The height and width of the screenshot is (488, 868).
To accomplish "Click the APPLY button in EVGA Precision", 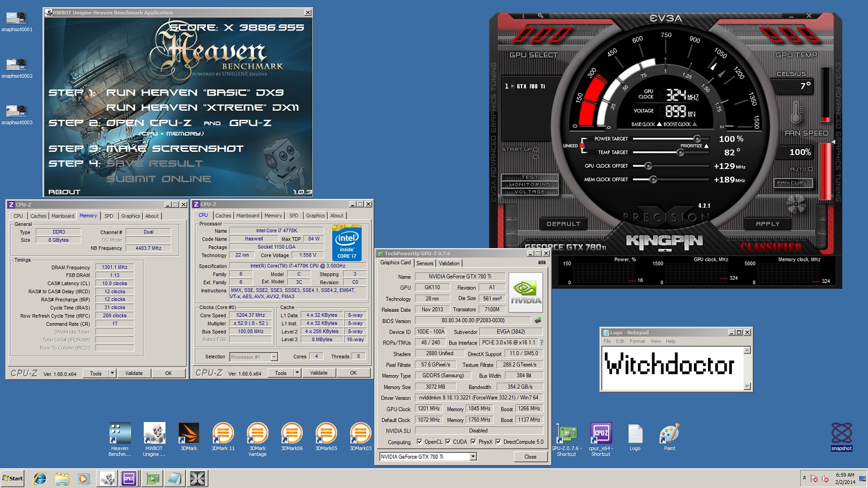I will point(767,224).
